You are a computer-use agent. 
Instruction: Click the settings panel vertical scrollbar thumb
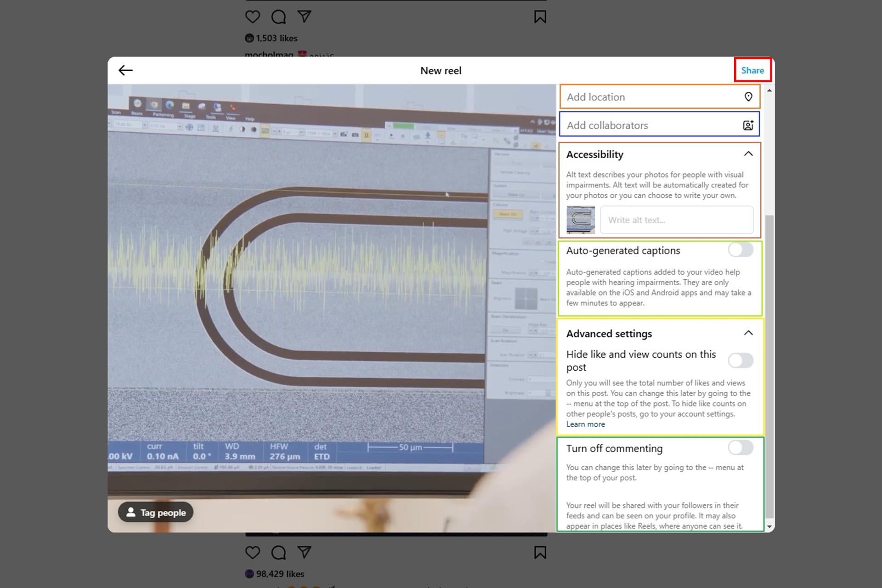point(769,366)
